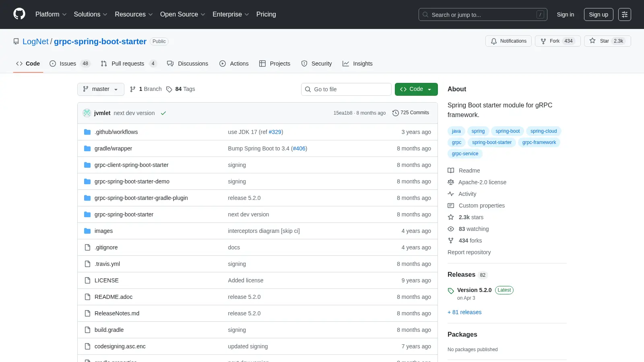The width and height of the screenshot is (644, 362).
Task: Switch to the Pull requests tab
Action: pos(128,64)
